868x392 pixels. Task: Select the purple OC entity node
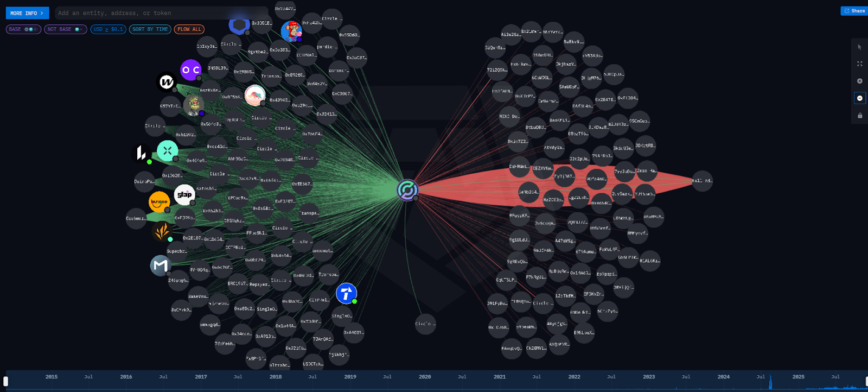tap(191, 70)
